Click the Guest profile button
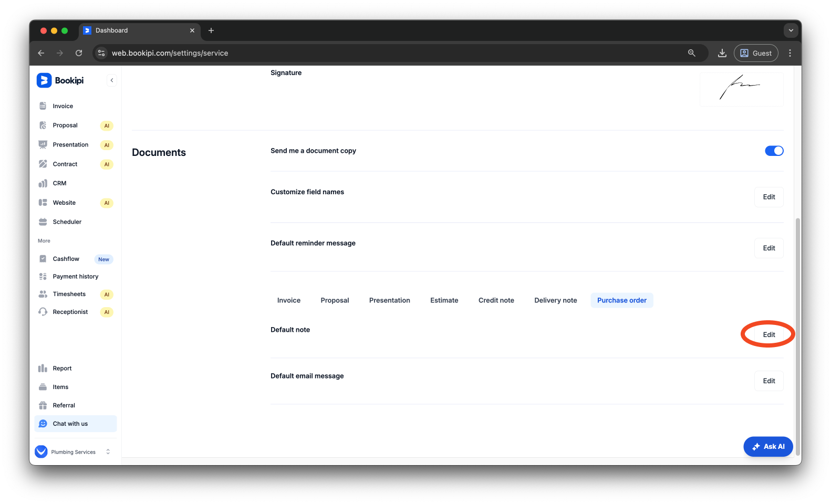Image resolution: width=831 pixels, height=504 pixels. point(756,53)
